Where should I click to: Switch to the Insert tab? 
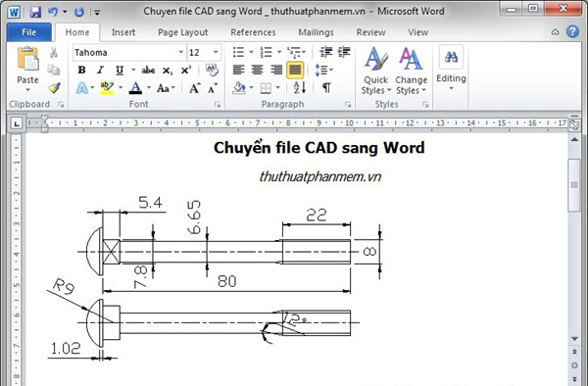(123, 32)
